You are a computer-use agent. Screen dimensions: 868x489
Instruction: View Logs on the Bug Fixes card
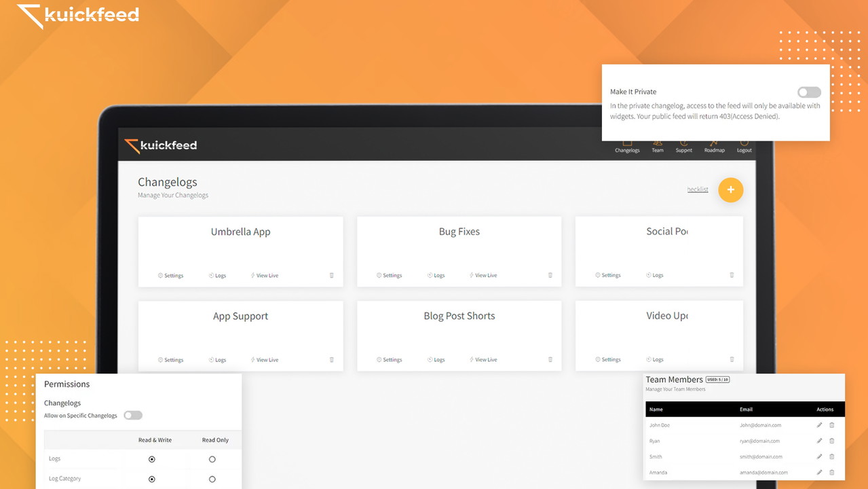tap(436, 275)
